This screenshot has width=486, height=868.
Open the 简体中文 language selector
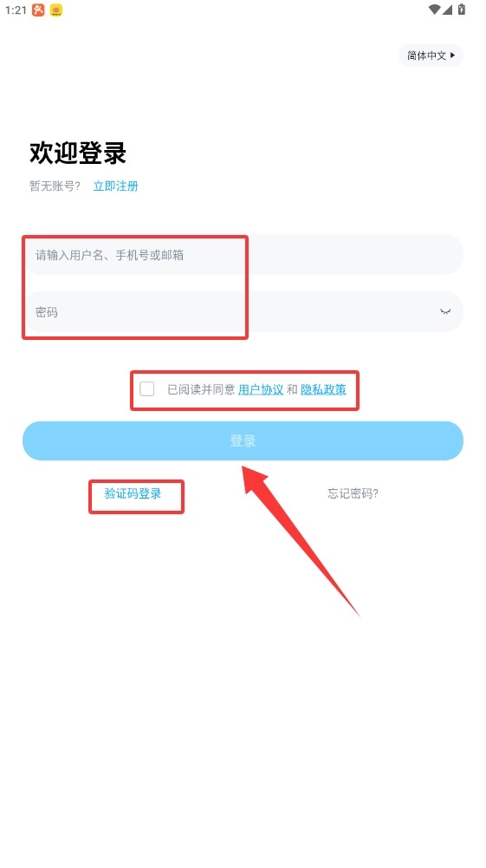point(431,55)
